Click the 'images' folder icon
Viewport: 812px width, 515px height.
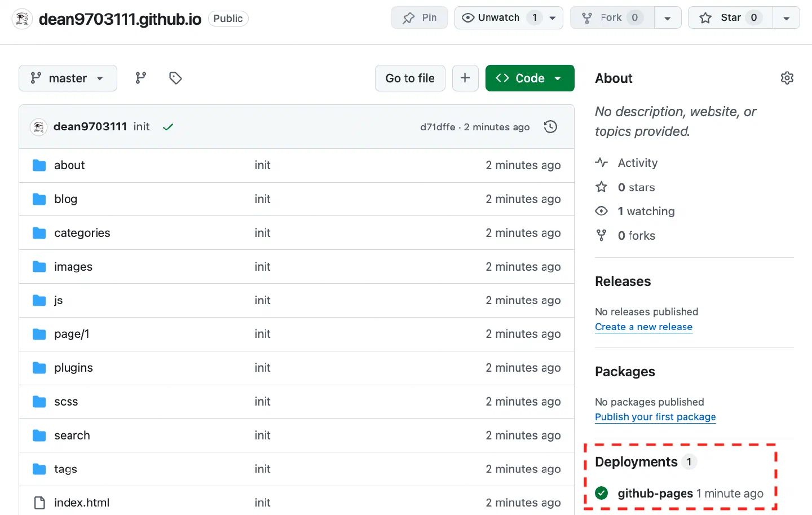(x=39, y=267)
